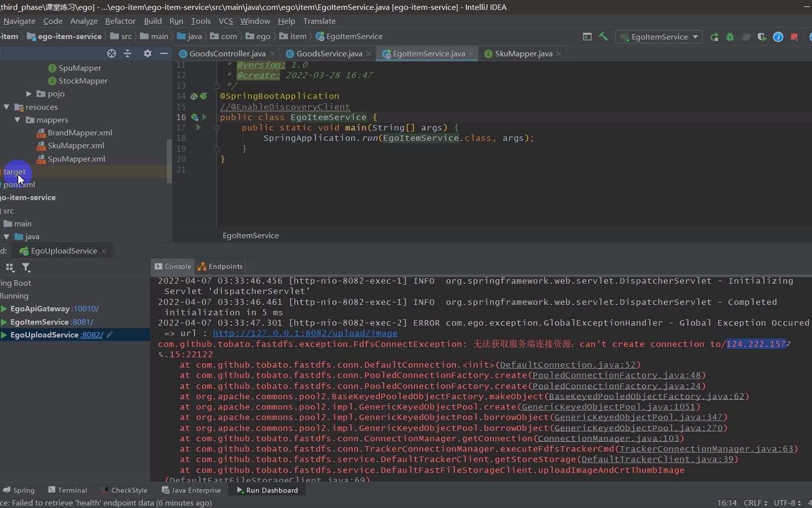Open DefaultConnection.java:52 stack trace link
812x508 pixels.
click(x=568, y=365)
